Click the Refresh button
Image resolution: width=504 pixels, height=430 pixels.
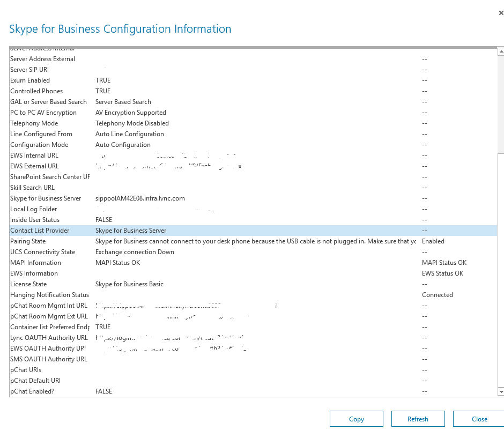[x=418, y=419]
